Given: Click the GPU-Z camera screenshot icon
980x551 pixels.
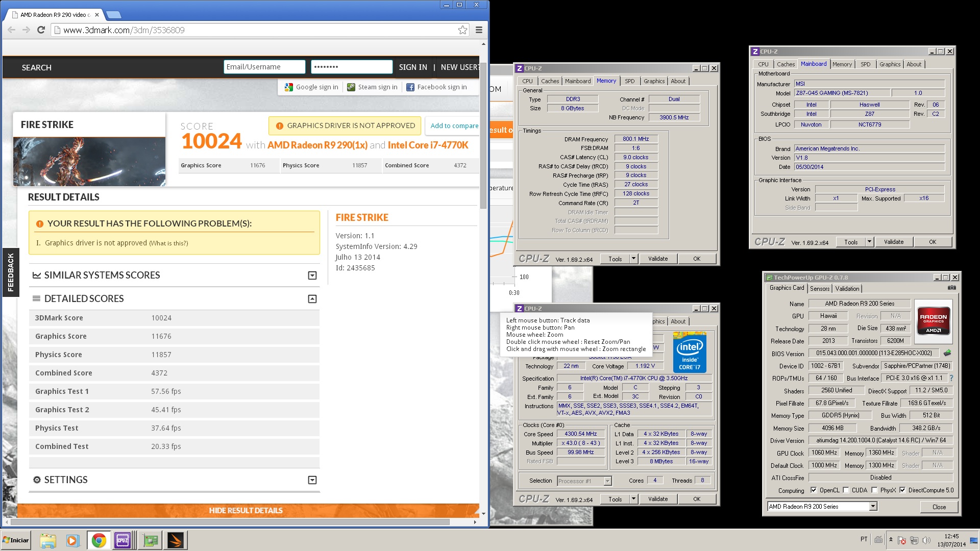Looking at the screenshot, I should (x=952, y=288).
